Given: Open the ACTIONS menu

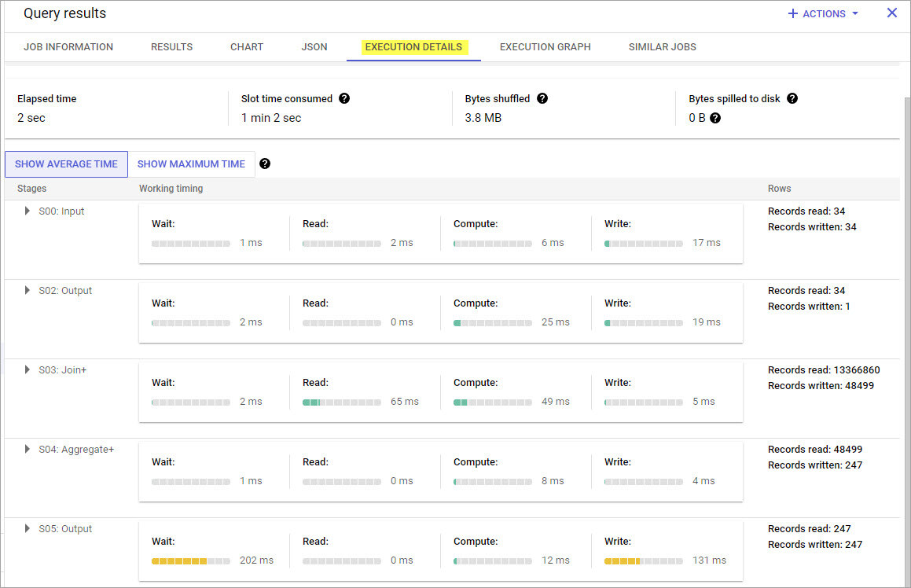Looking at the screenshot, I should (x=823, y=13).
